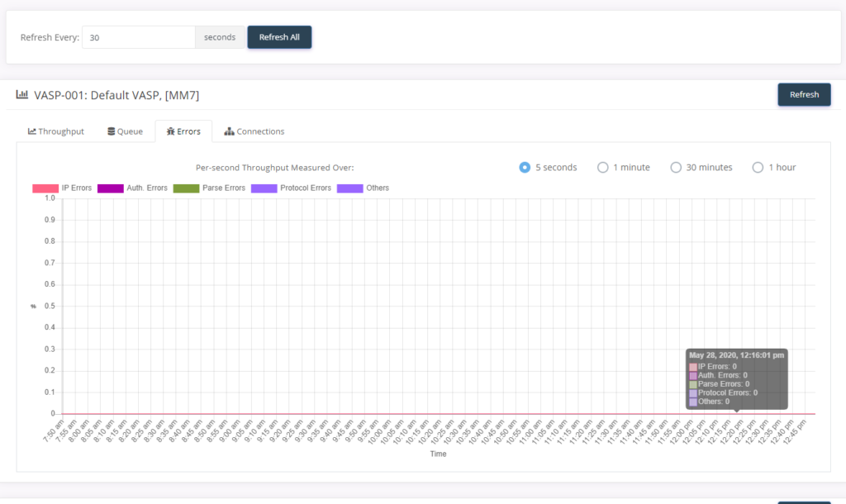Toggle the IP Errors legend swatch
Screen dimensions: 846x504
[x=45, y=188]
